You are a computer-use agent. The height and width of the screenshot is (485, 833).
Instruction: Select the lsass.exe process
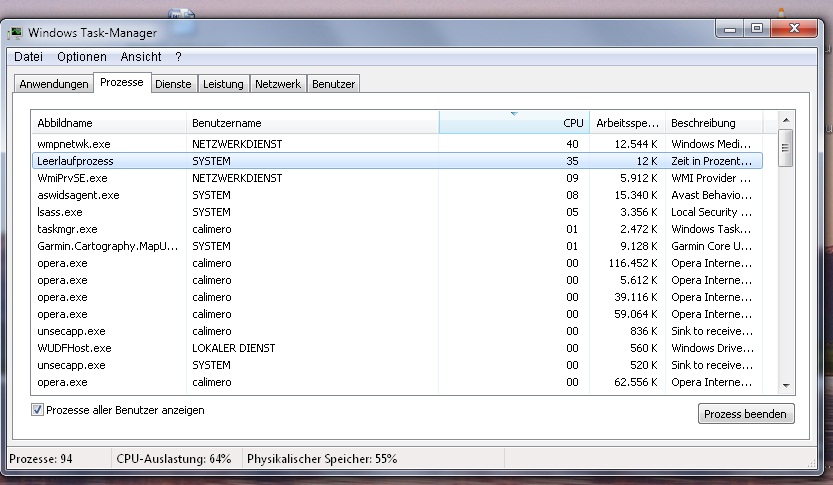coord(397,212)
